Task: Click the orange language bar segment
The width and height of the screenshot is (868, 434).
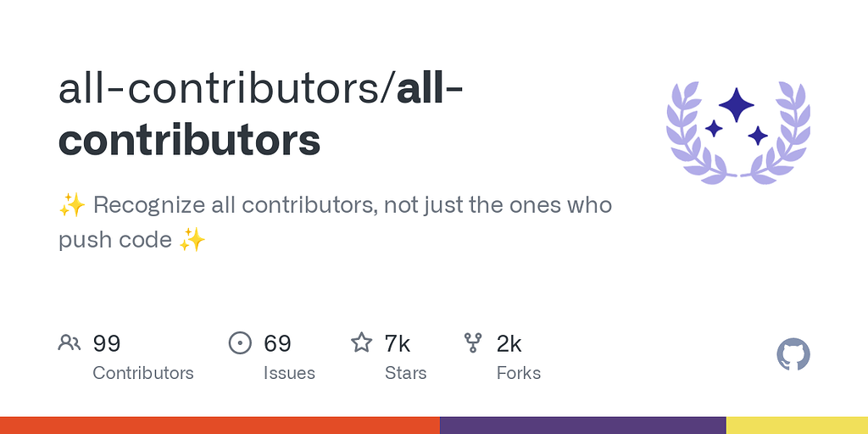Action: [220, 426]
